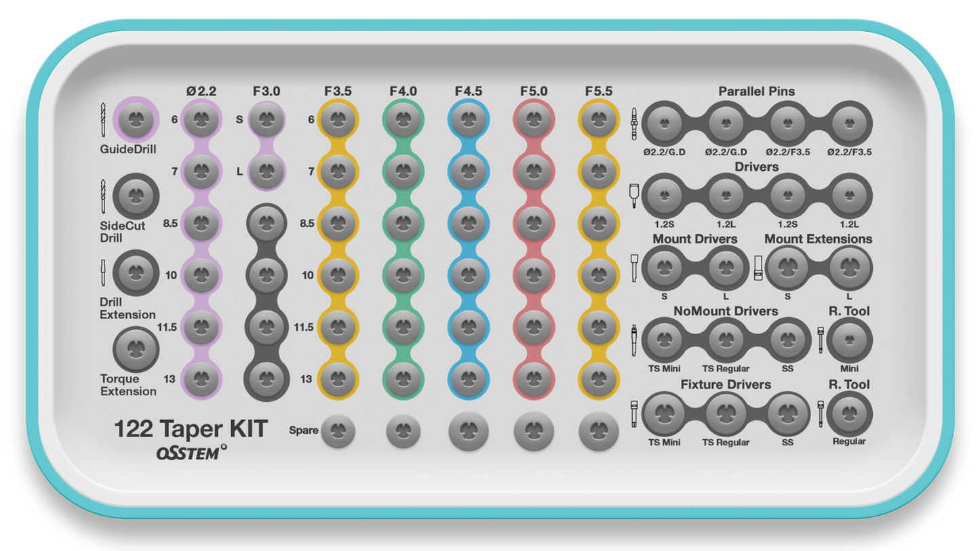Switch to the Mount Drivers section
The width and height of the screenshot is (980, 551).
[x=694, y=239]
